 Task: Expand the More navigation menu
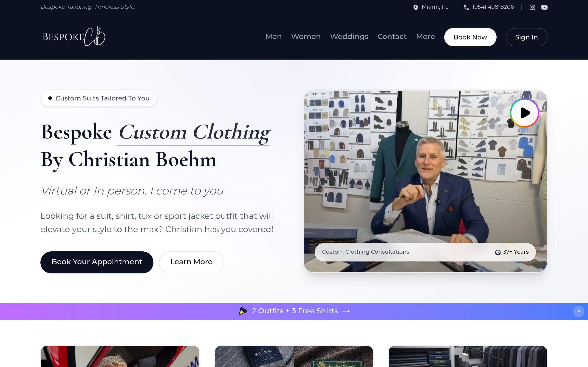[425, 36]
